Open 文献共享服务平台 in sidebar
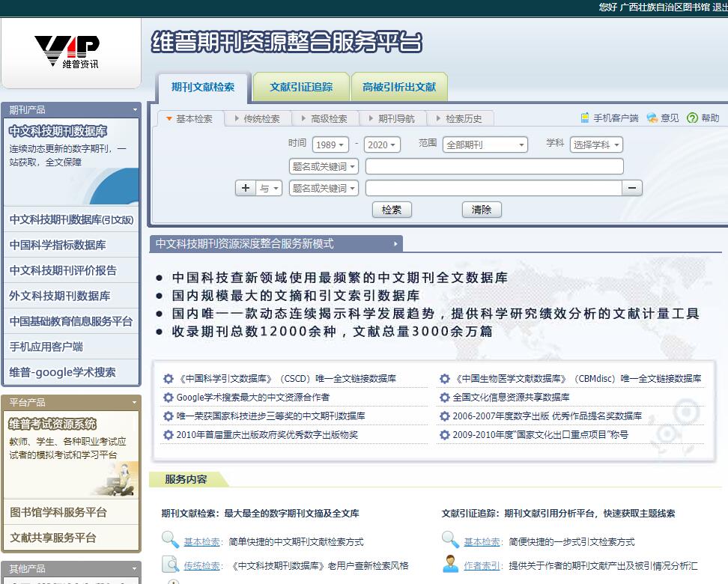This screenshot has height=584, width=728. (71, 538)
